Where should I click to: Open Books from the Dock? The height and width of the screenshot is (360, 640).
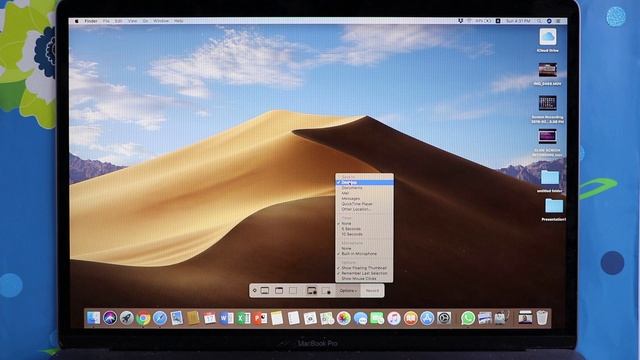point(411,318)
